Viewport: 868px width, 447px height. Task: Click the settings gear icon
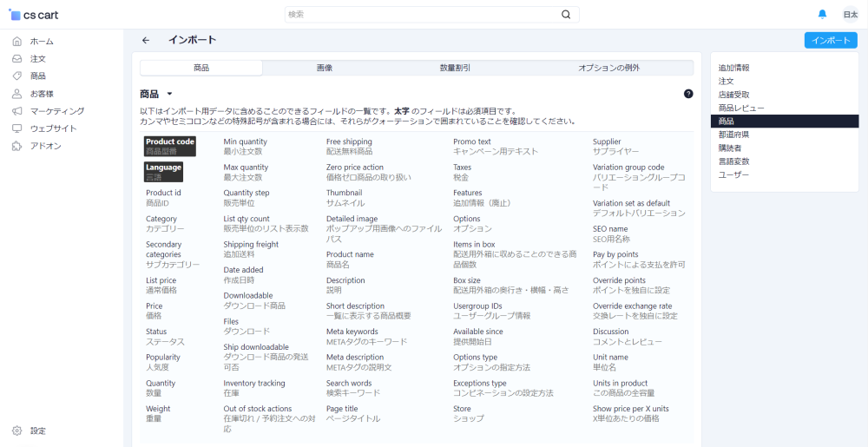(x=17, y=431)
